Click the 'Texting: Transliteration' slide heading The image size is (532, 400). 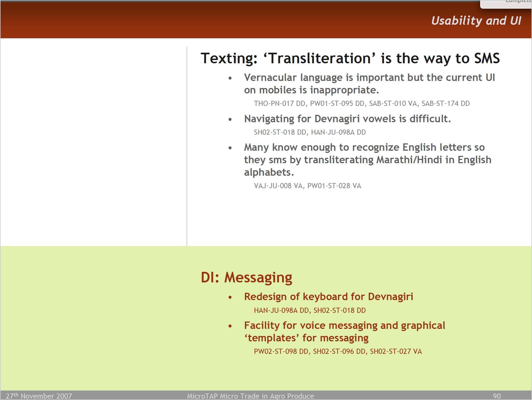pos(350,58)
